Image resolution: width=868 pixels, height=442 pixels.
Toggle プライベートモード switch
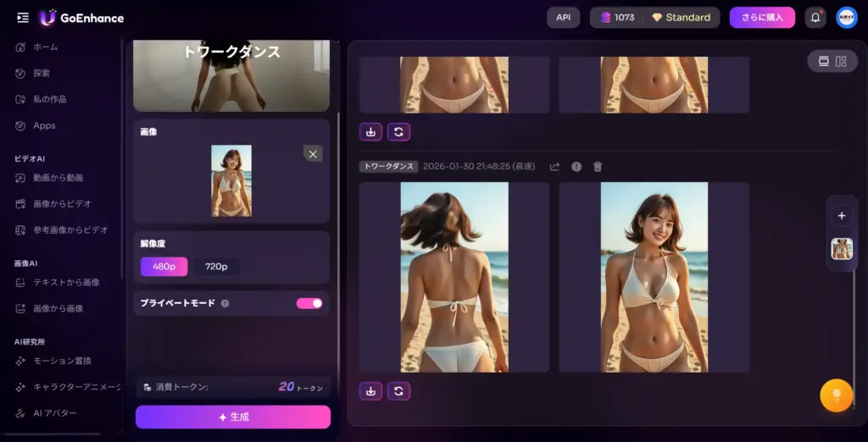[309, 303]
